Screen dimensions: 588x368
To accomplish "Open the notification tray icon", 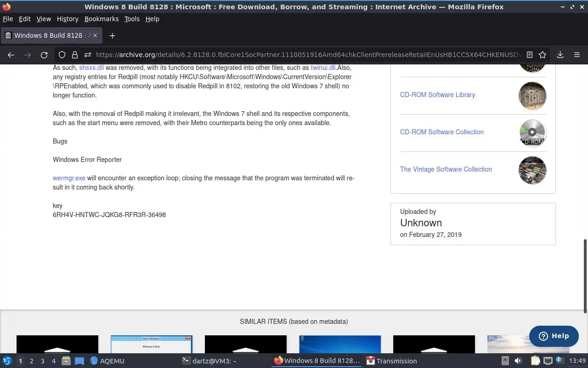I will pyautogui.click(x=560, y=360).
